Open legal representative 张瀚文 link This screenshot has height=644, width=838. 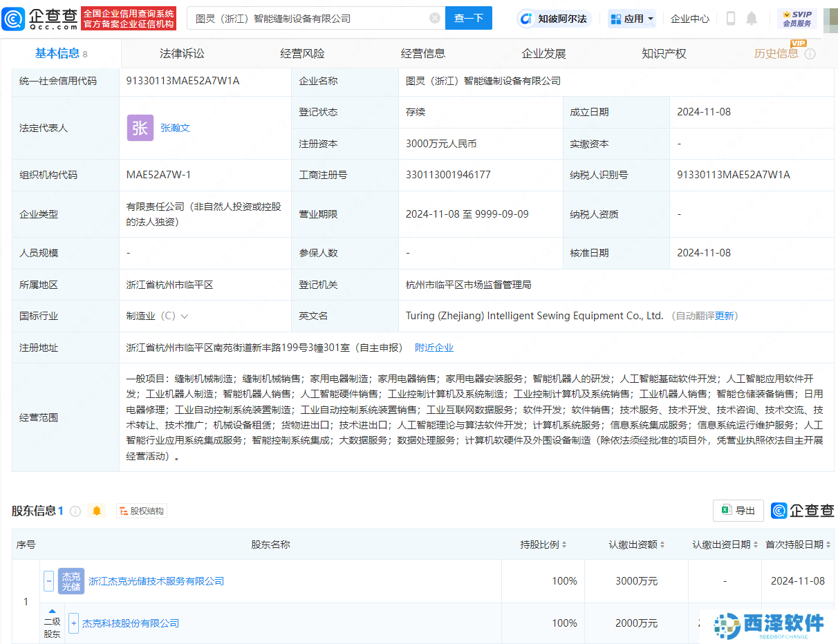point(175,128)
